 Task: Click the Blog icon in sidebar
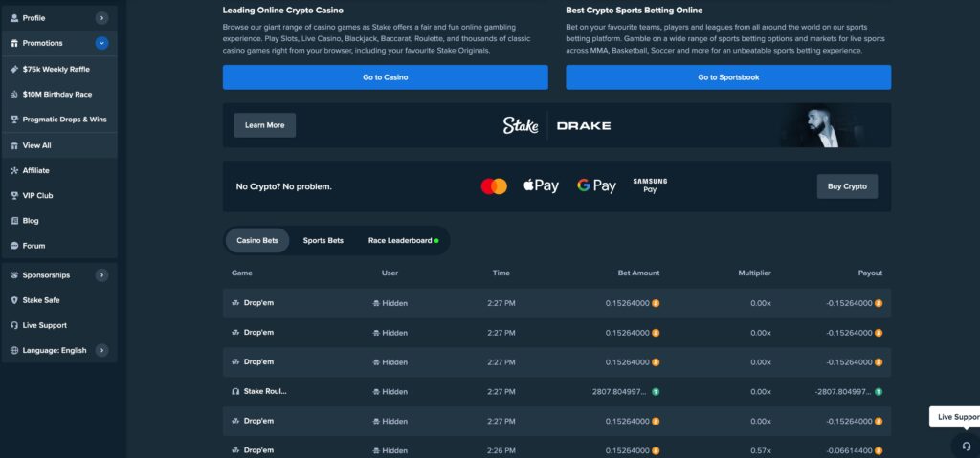(x=14, y=221)
